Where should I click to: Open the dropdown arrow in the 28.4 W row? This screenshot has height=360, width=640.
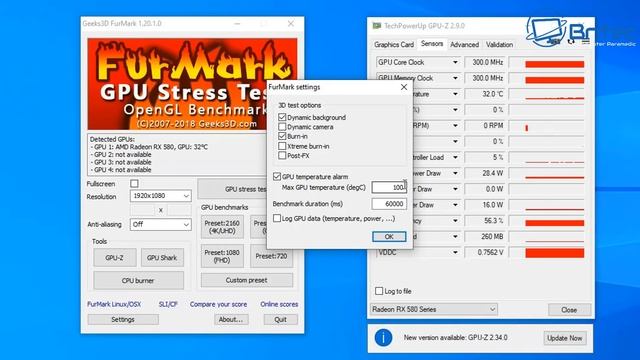455,173
